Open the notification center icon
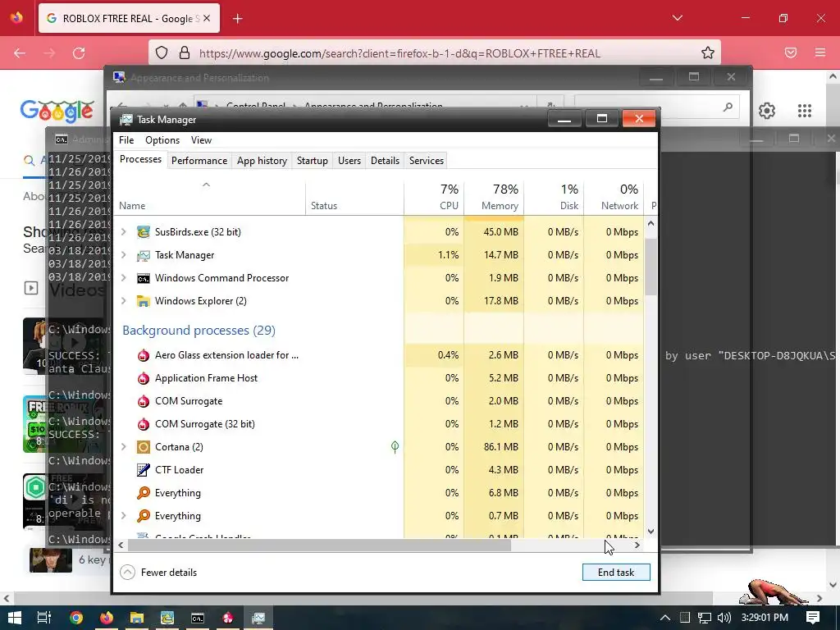This screenshot has width=840, height=630. [x=813, y=618]
